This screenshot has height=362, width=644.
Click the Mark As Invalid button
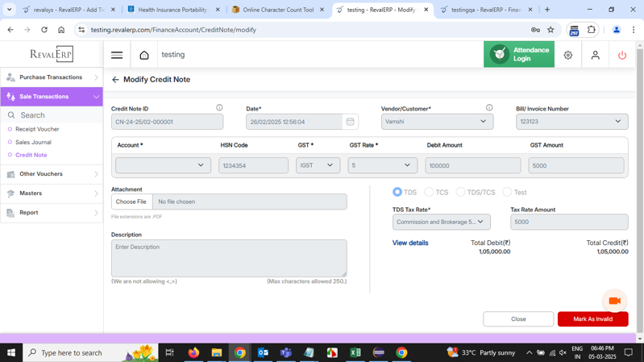(592, 319)
